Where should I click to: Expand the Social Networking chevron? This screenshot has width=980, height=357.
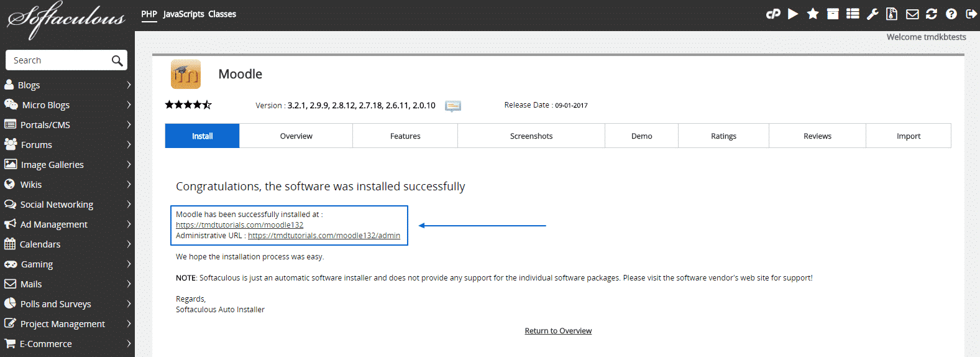click(x=129, y=204)
